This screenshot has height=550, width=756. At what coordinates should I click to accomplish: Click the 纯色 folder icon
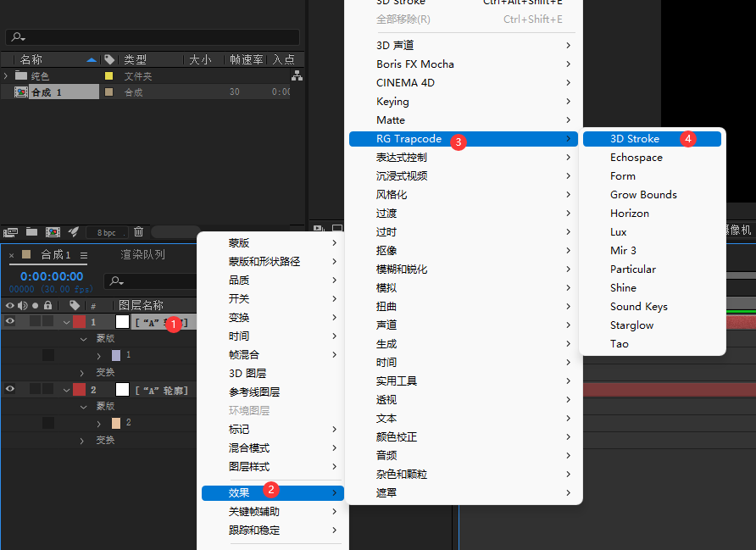[20, 75]
